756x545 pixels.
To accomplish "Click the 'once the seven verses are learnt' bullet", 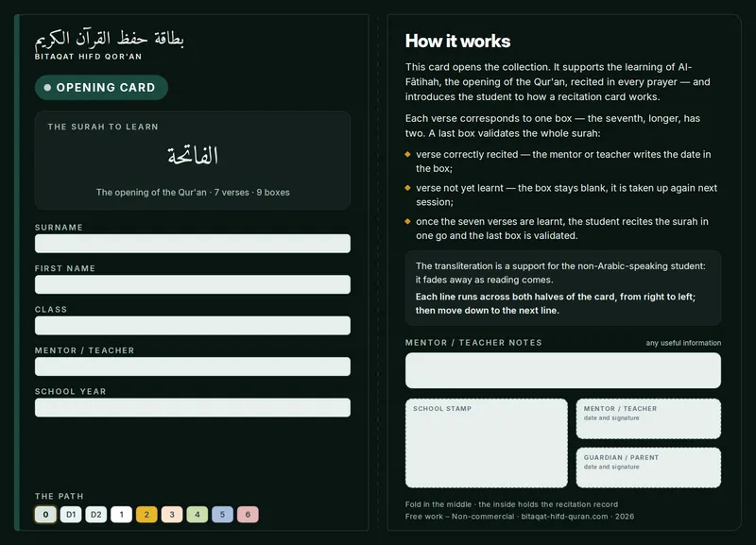I will (562, 229).
